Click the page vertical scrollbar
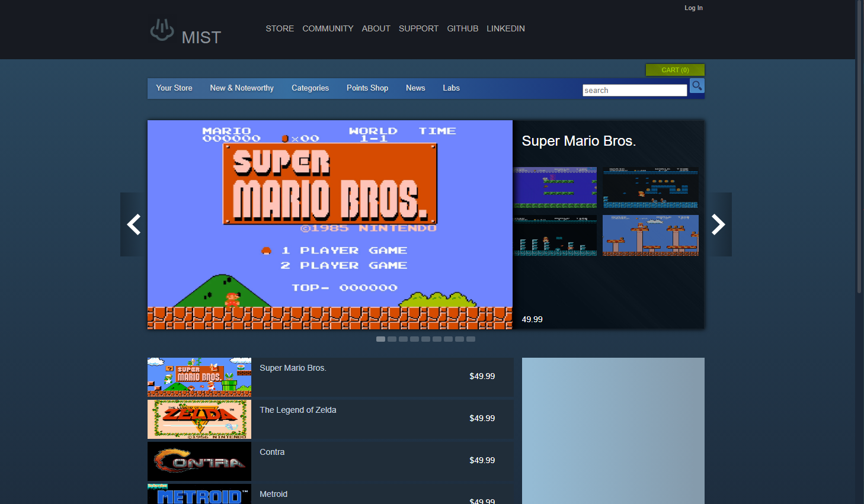This screenshot has height=504, width=864. [x=859, y=148]
